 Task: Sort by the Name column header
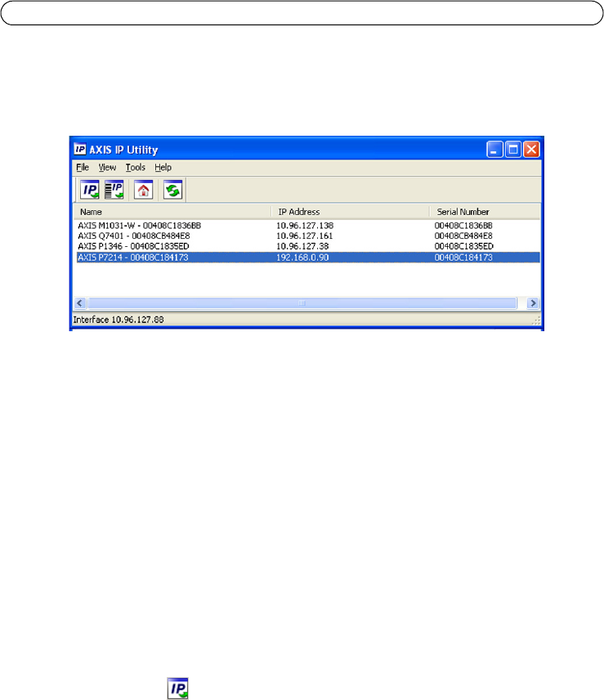pyautogui.click(x=172, y=212)
